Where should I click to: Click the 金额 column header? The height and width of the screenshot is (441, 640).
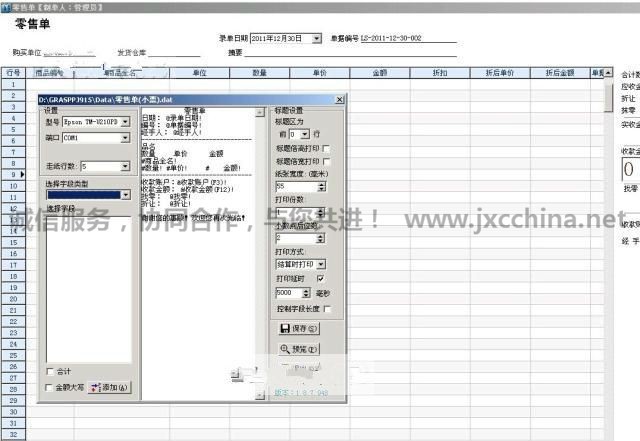[x=380, y=73]
